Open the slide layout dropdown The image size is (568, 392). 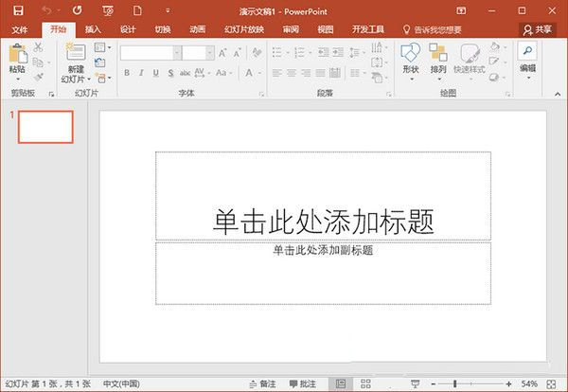coord(102,47)
